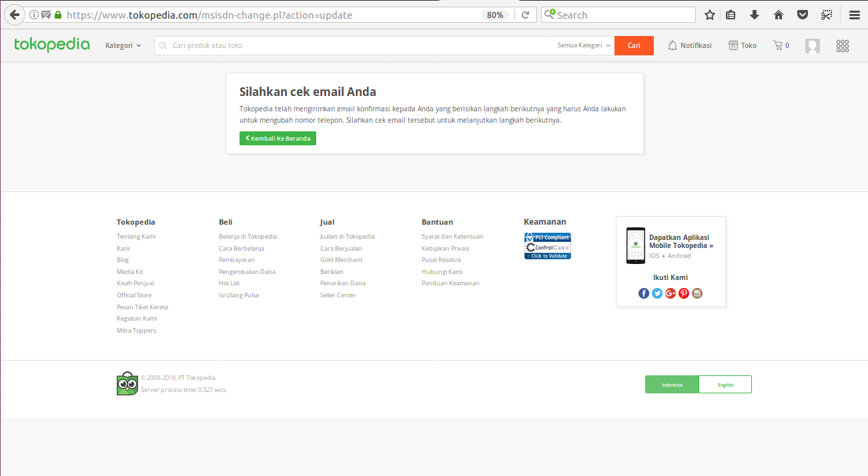868x476 pixels.
Task: Click the PCI Compliant ControlCase badge
Action: tap(548, 246)
